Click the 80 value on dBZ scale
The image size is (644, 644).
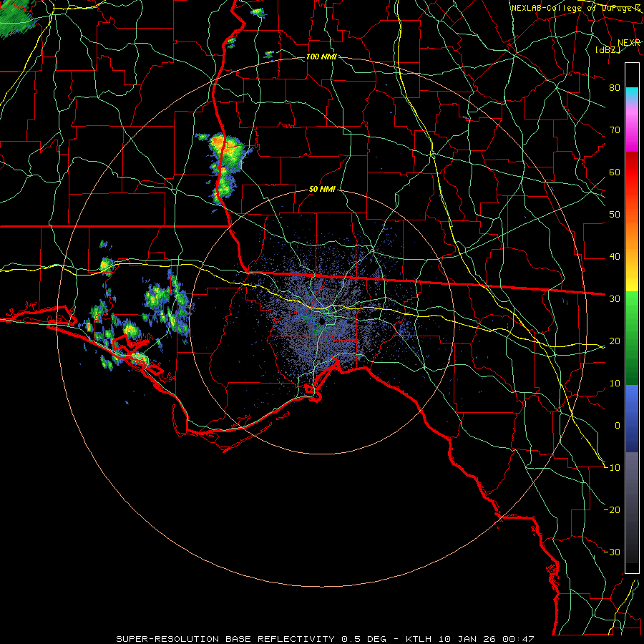615,87
